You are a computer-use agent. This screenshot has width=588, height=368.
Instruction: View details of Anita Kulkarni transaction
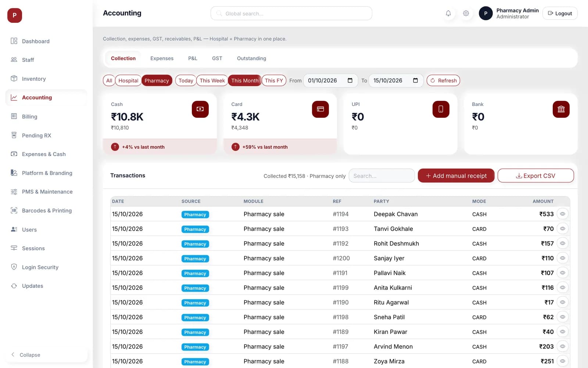[x=563, y=287]
